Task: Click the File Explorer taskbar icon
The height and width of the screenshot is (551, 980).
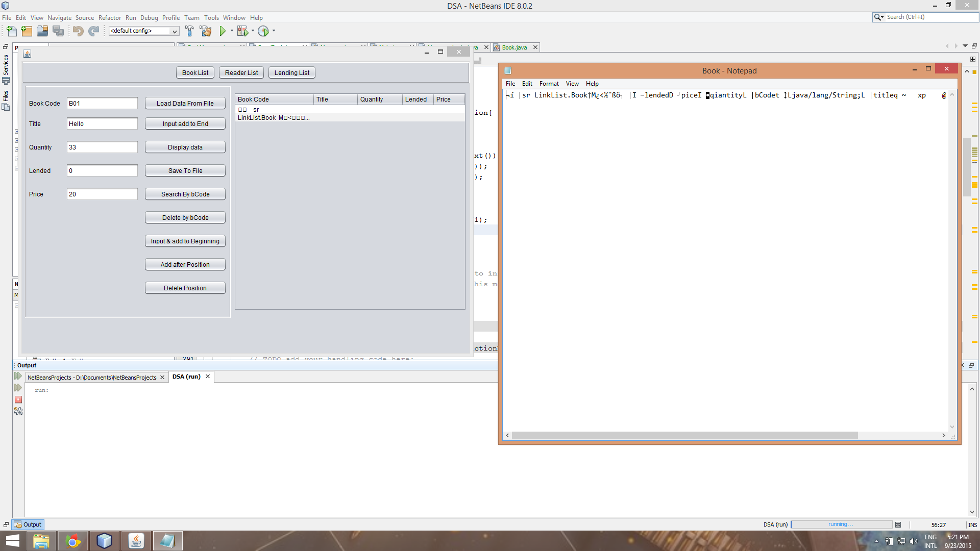Action: (x=41, y=541)
